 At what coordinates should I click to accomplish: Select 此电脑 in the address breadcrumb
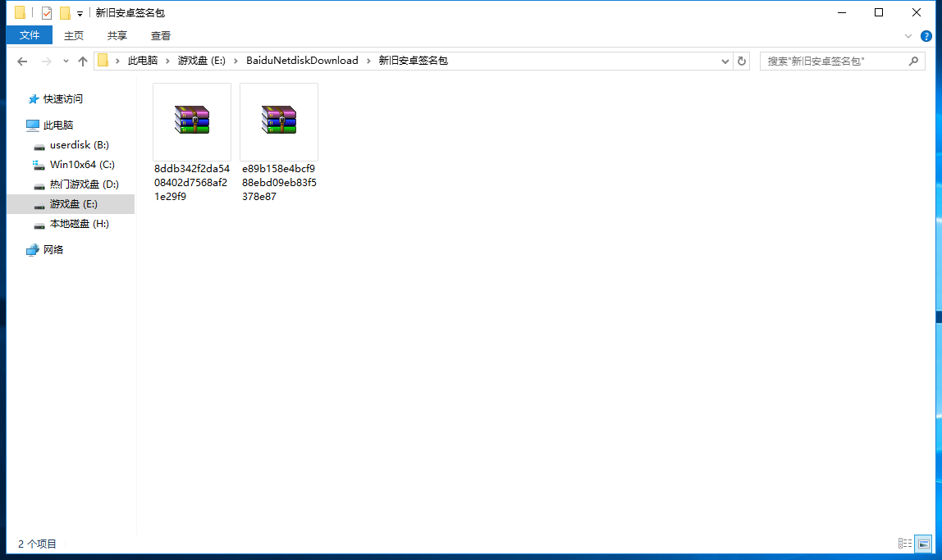pos(143,61)
